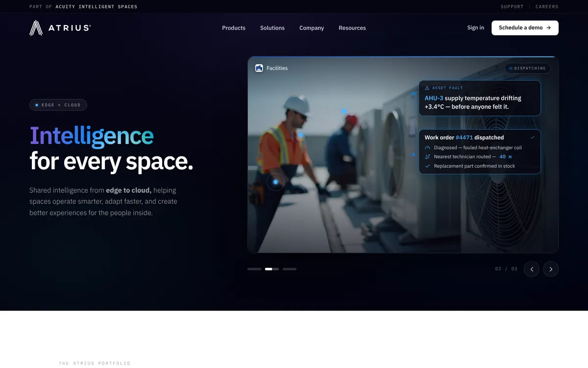This screenshot has height=368, width=588.
Task: Click the AHU-3 asset text
Action: 434,98
